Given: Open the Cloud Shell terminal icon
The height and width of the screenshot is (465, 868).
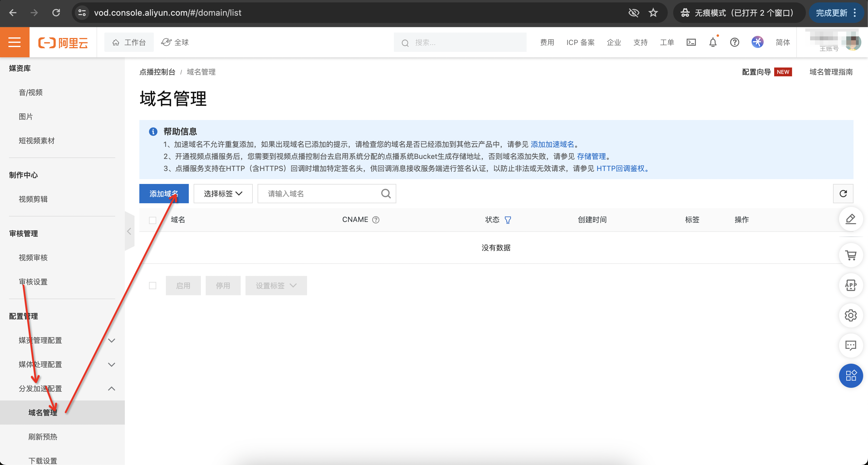Looking at the screenshot, I should (691, 43).
